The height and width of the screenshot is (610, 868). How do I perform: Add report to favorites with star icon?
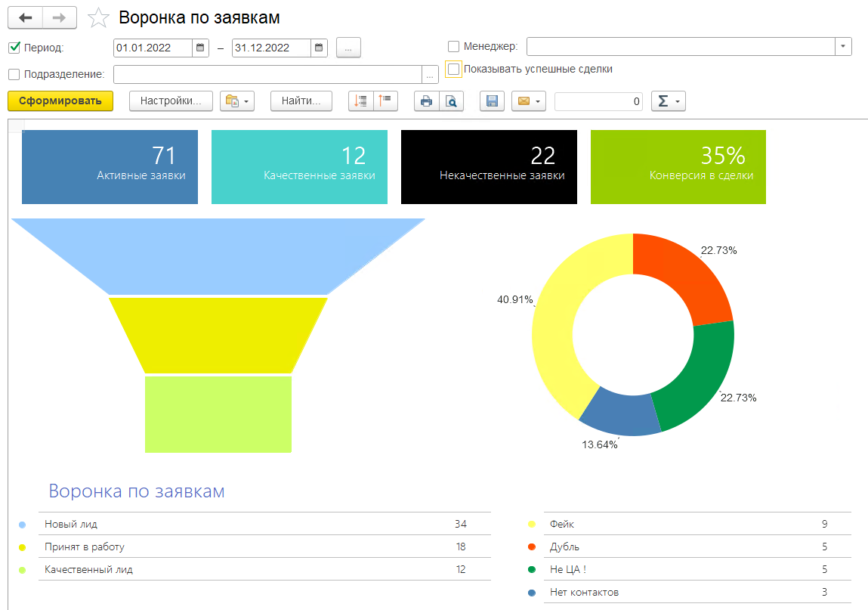point(98,17)
